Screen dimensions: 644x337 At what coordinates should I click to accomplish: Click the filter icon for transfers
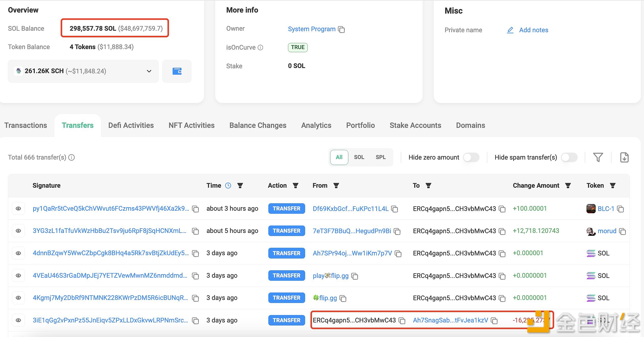599,157
